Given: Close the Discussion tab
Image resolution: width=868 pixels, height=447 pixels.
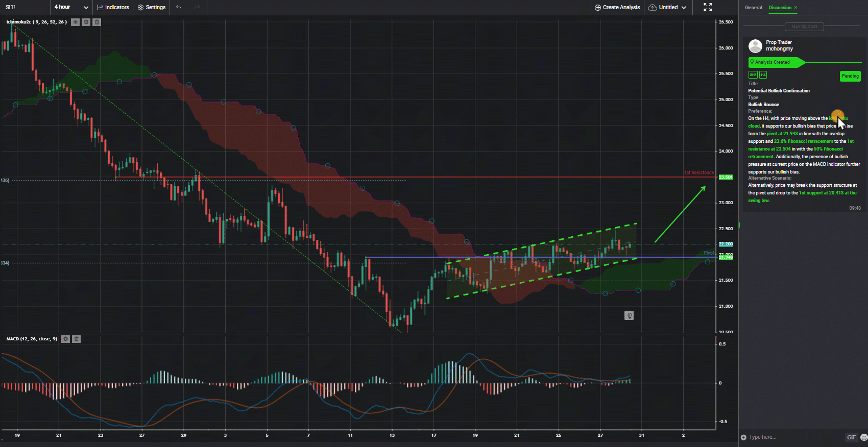Looking at the screenshot, I should (x=795, y=8).
